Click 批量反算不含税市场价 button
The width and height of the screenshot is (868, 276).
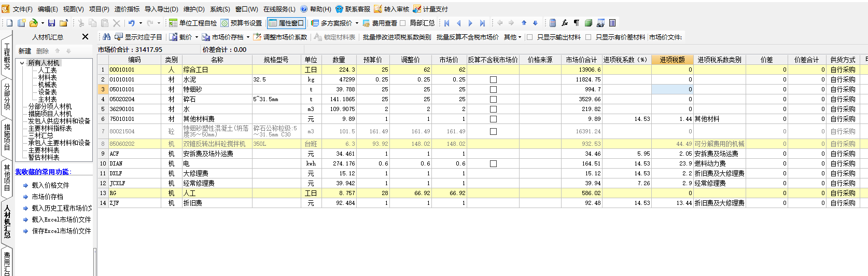(x=468, y=37)
